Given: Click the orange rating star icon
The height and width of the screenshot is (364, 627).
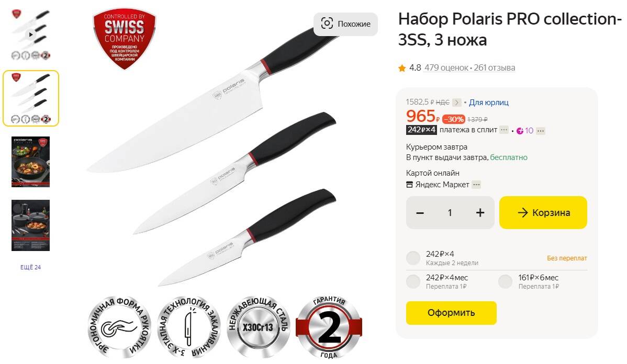Looking at the screenshot, I should tap(402, 68).
